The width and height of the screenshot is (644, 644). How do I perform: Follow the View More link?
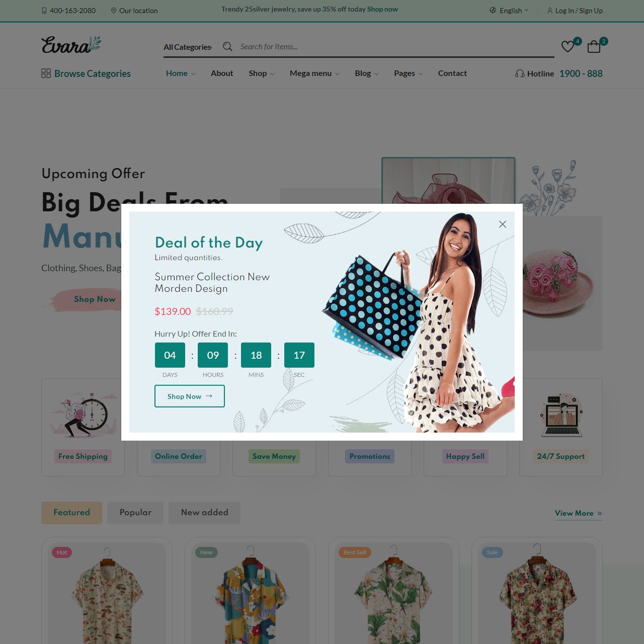pyautogui.click(x=579, y=513)
